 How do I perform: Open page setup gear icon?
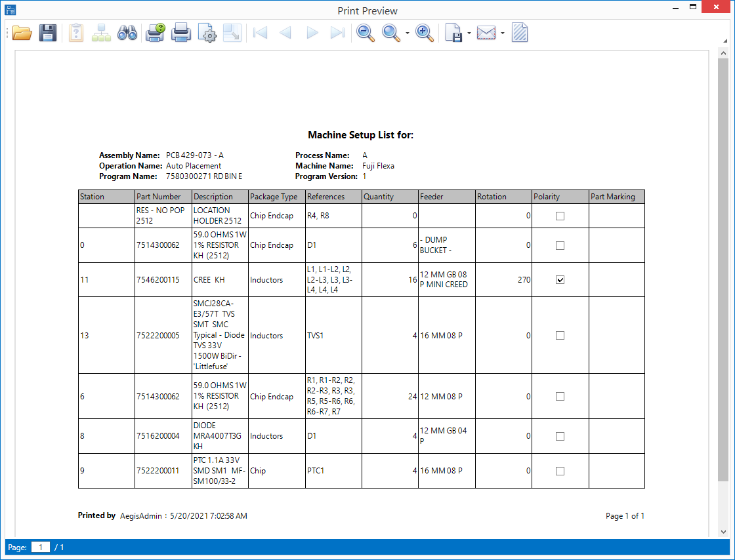(207, 33)
